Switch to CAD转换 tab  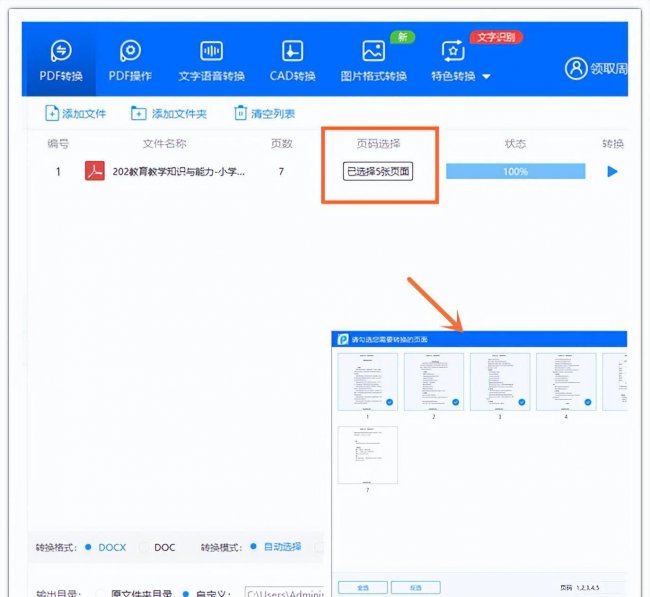[292, 61]
